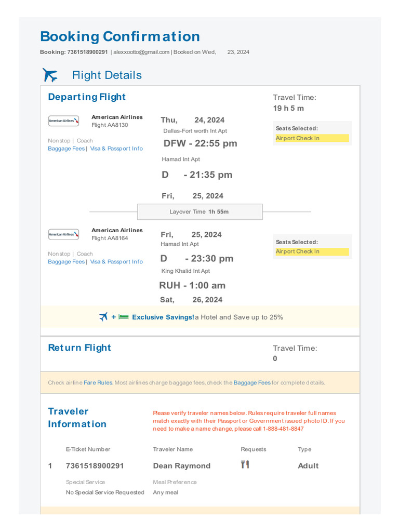The width and height of the screenshot is (399, 532).
Task: Open the Fare Rules link
Action: (98, 383)
